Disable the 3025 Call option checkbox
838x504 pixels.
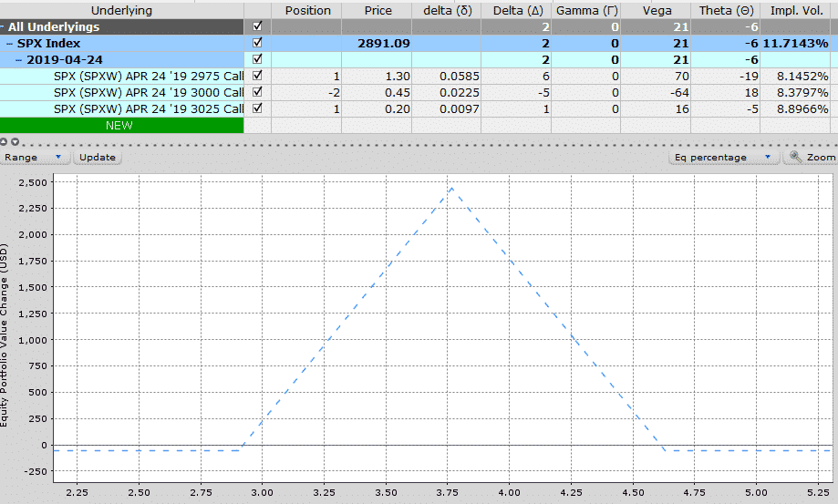click(257, 108)
